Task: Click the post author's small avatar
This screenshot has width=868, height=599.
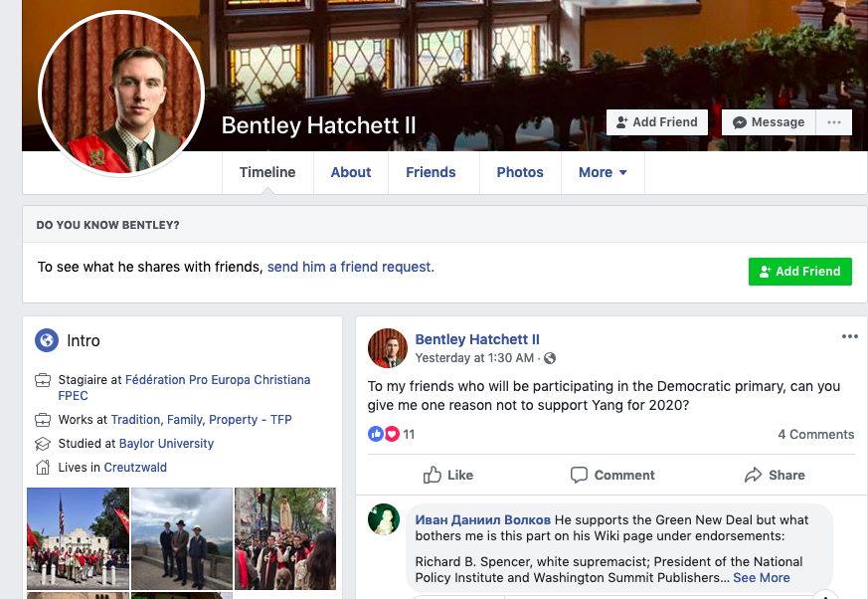Action: 388,348
